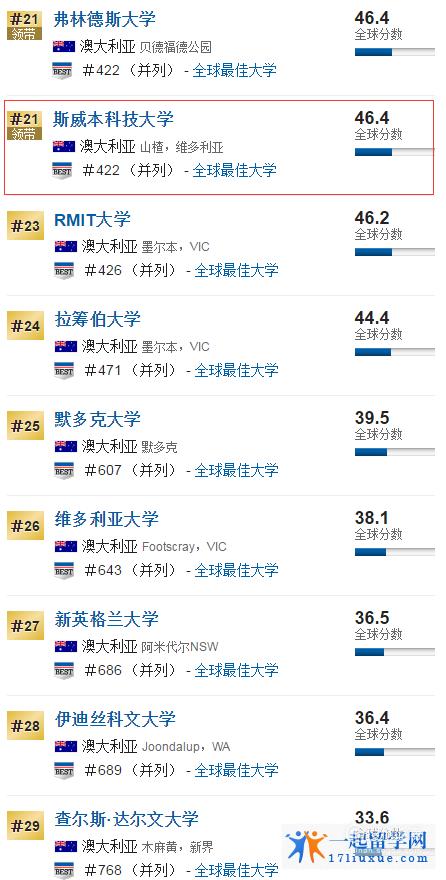Open the 弗林德斯大学 university link

(x=104, y=20)
